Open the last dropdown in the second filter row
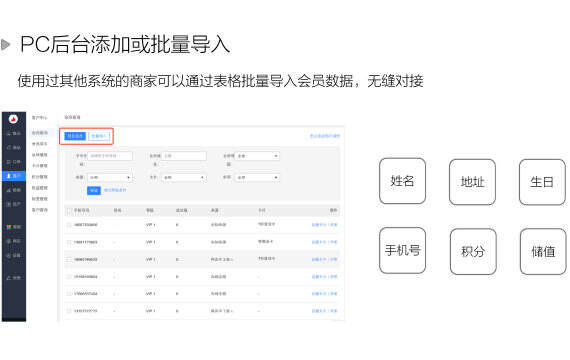 point(257,177)
